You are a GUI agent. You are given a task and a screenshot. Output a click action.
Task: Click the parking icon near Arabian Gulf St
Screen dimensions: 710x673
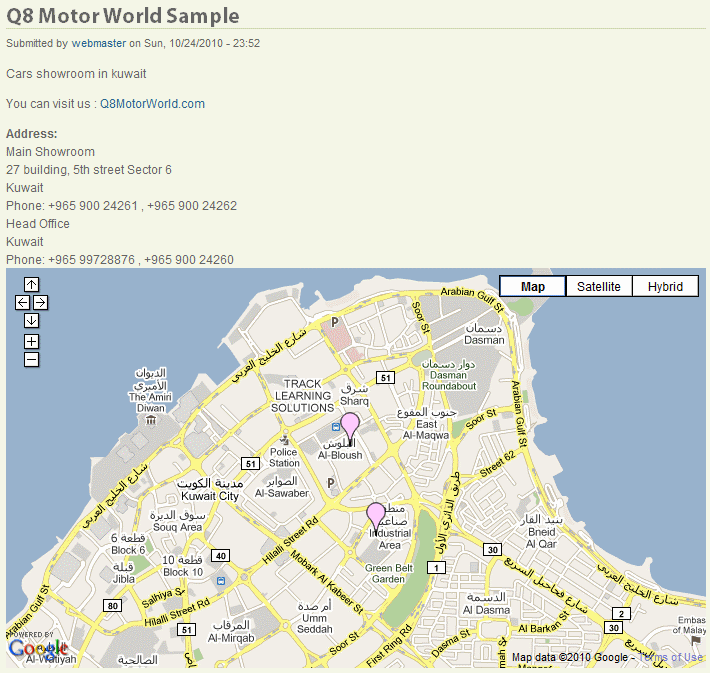click(x=335, y=322)
